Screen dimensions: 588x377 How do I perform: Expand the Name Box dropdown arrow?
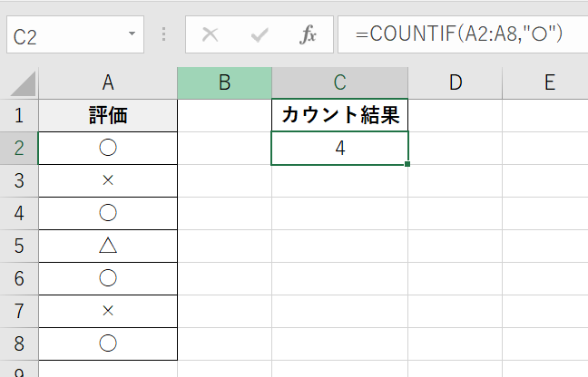pos(132,35)
